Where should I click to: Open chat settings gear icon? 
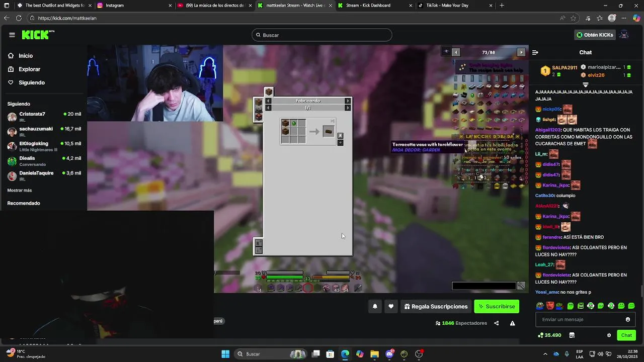609,335
